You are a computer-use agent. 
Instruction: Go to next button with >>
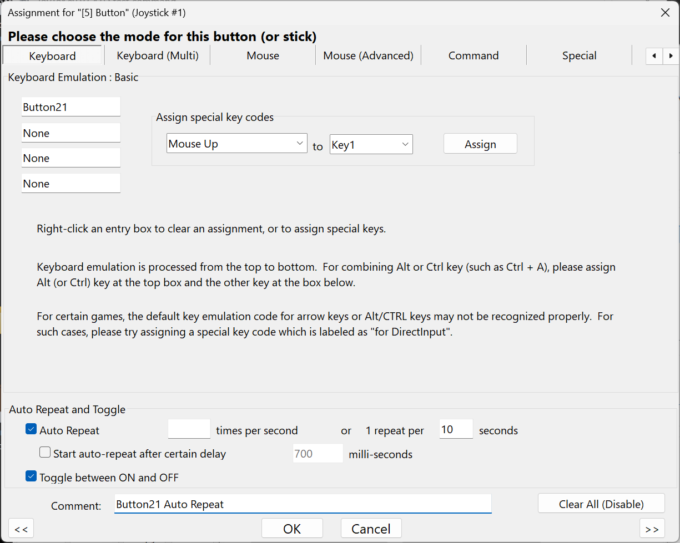652,529
